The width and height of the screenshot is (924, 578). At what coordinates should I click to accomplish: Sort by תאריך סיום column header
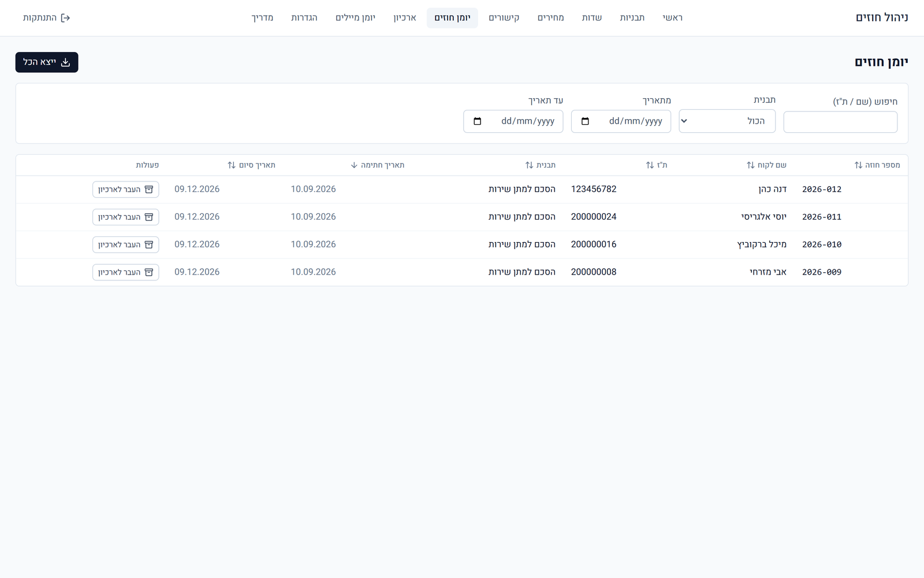click(252, 165)
